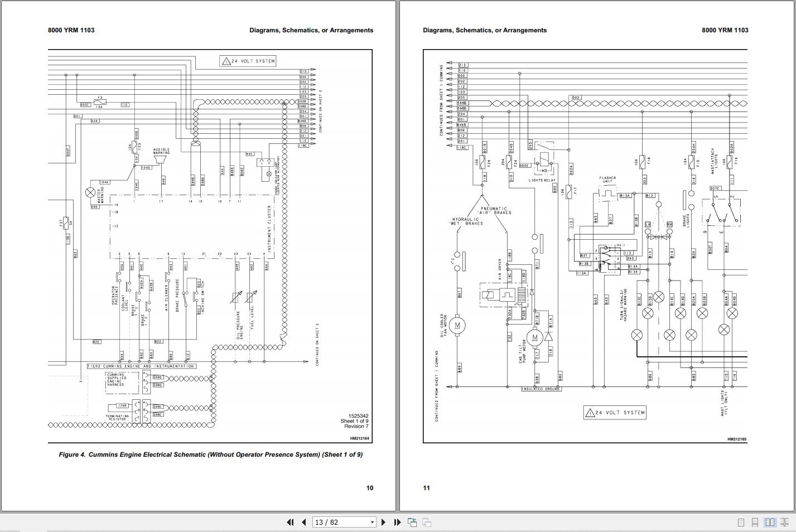
Task: Click the Figure 4 Cummins Engine caption
Action: click(211, 454)
